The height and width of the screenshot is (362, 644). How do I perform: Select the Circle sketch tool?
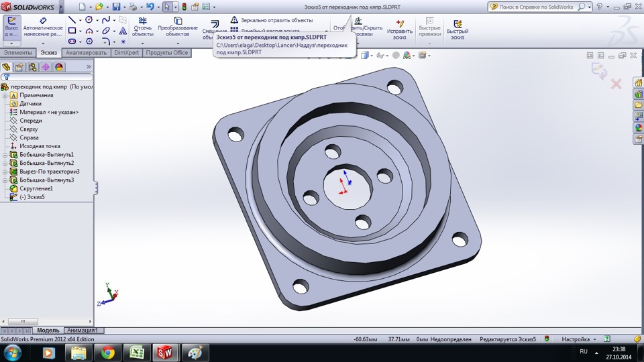(89, 20)
